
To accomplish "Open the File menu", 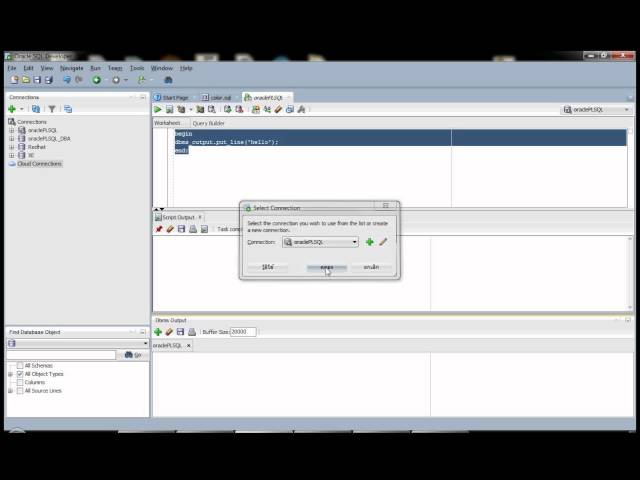I will coord(12,68).
